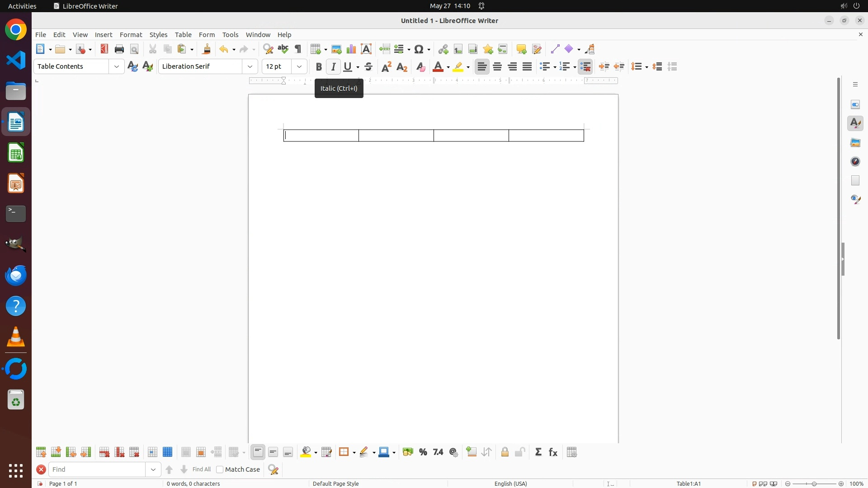Expand the font name dropdown arrow
Viewport: 868px width, 488px height.
(x=250, y=67)
